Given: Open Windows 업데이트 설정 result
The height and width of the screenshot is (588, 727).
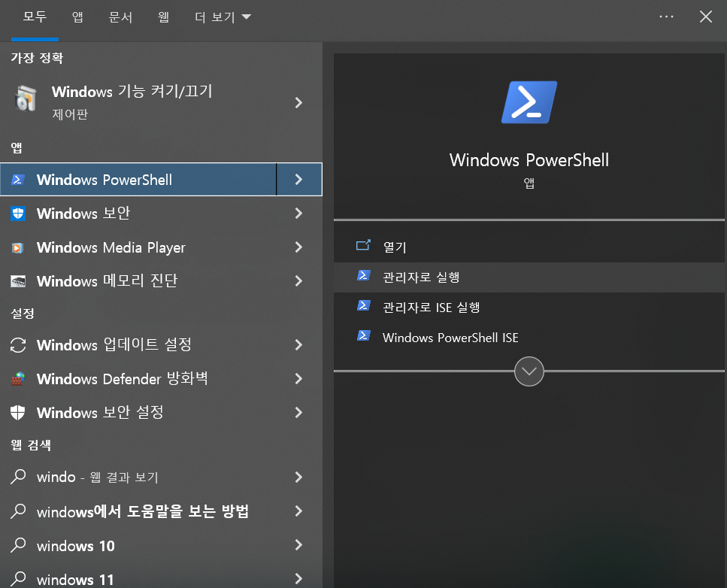Looking at the screenshot, I should click(161, 345).
